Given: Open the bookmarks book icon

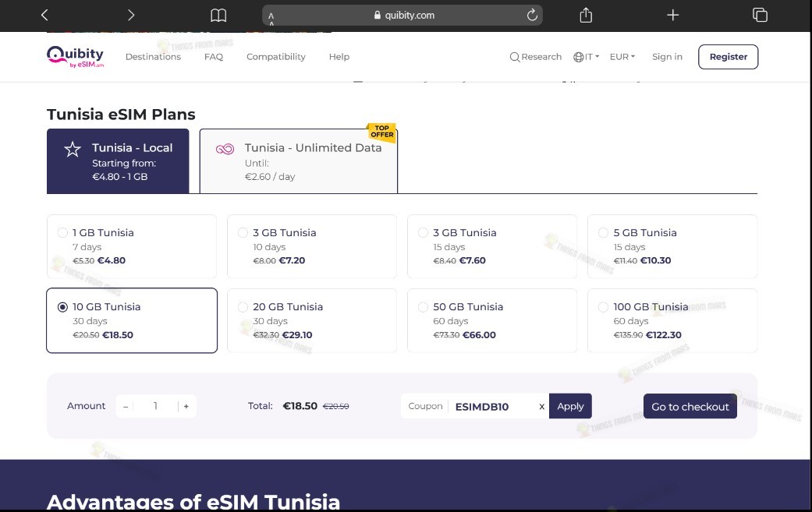Looking at the screenshot, I should click(x=218, y=15).
